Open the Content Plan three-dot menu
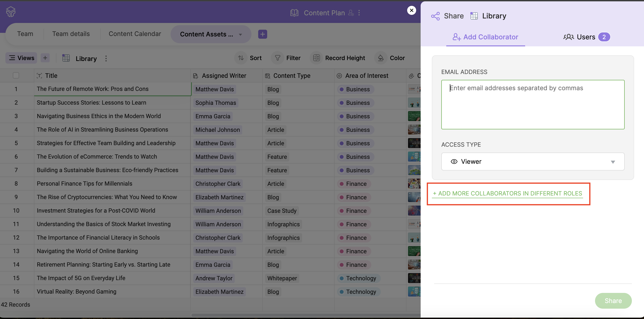Screen dimensions: 644x319 coord(359,13)
